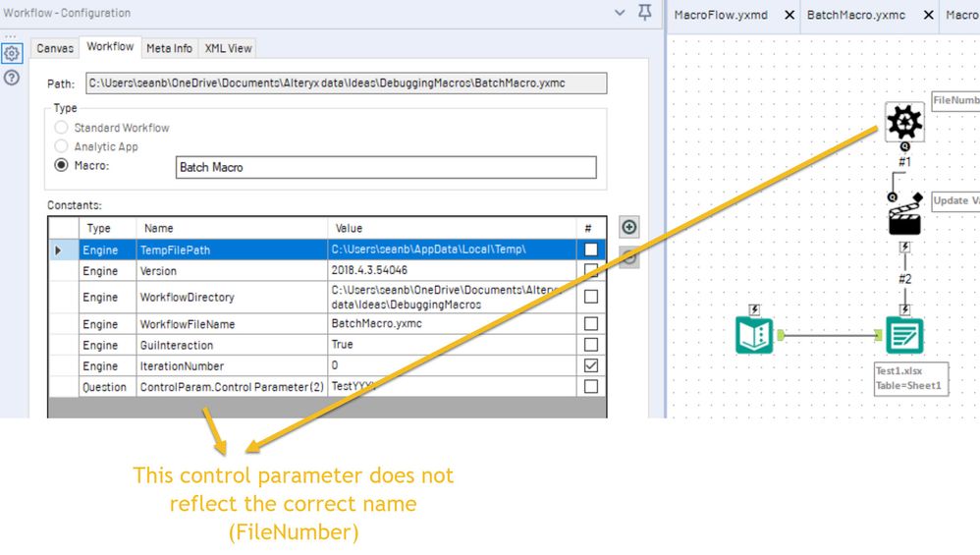Toggle the WorkflowFileName numeric checkbox
This screenshot has height=555, width=980.
click(x=590, y=324)
